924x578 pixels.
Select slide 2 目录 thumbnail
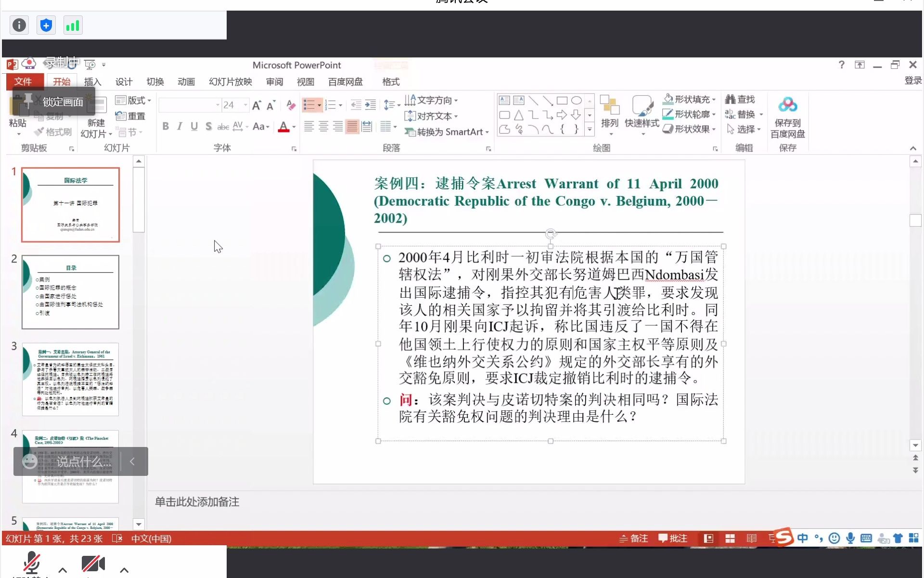click(x=70, y=292)
